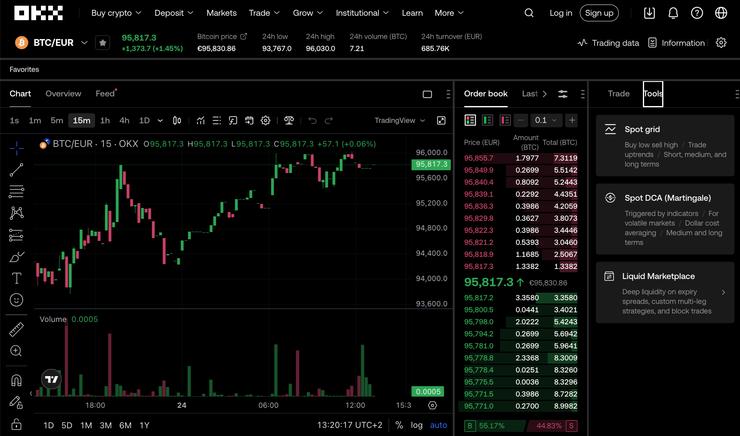This screenshot has height=436, width=740.
Task: Open the TradingView chart source dropdown
Action: [400, 120]
